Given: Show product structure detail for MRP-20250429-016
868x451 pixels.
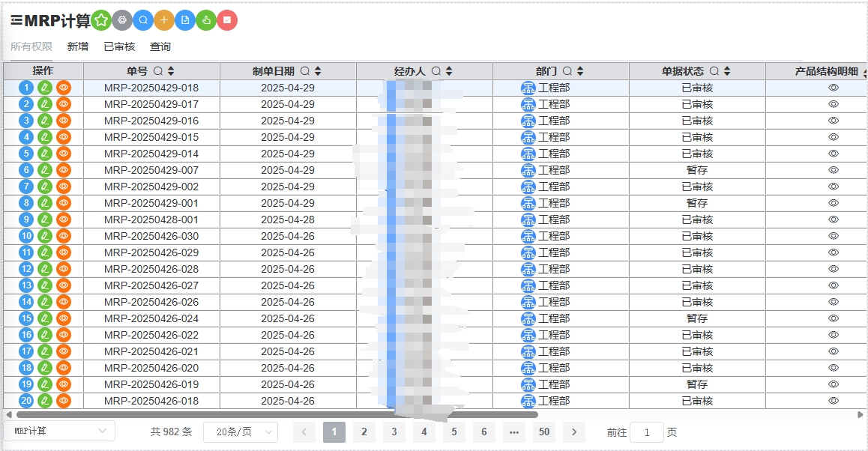Looking at the screenshot, I should click(x=833, y=121).
